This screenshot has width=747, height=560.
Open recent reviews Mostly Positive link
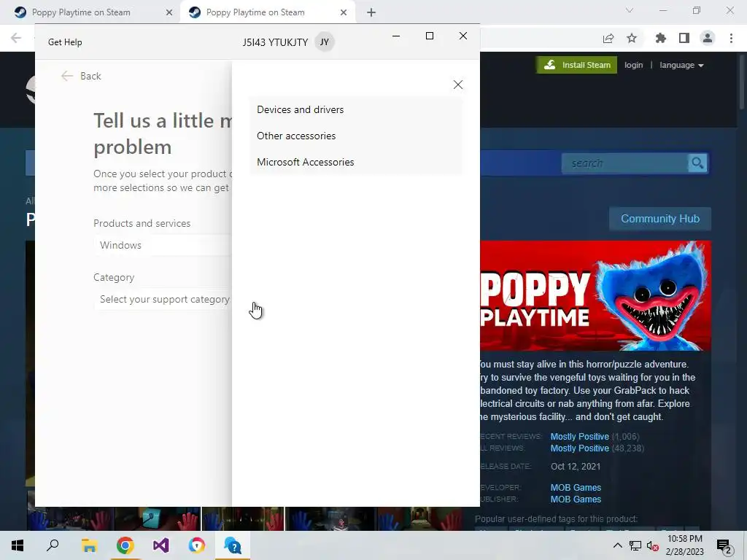tap(579, 436)
